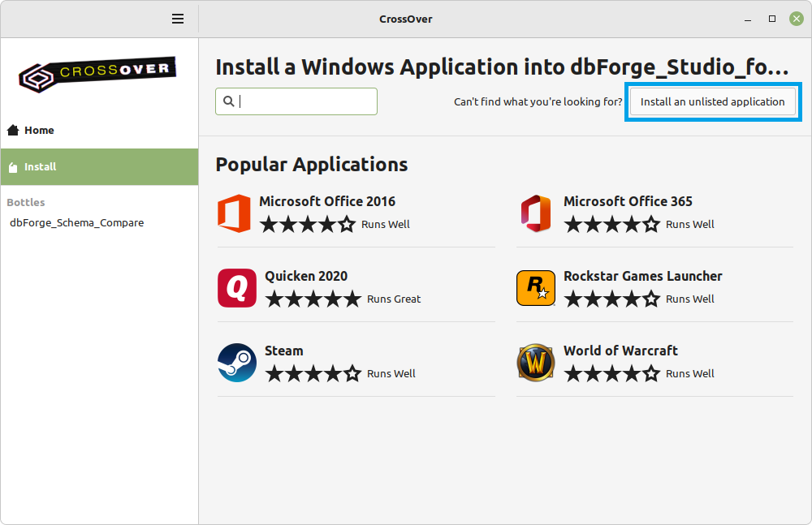The height and width of the screenshot is (525, 812).
Task: Click the Install bag icon in sidebar
Action: [13, 167]
